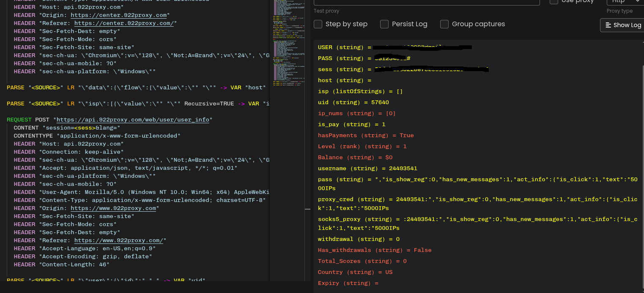Check the Group captures option
Screen dimensions: 644x293
tap(444, 24)
